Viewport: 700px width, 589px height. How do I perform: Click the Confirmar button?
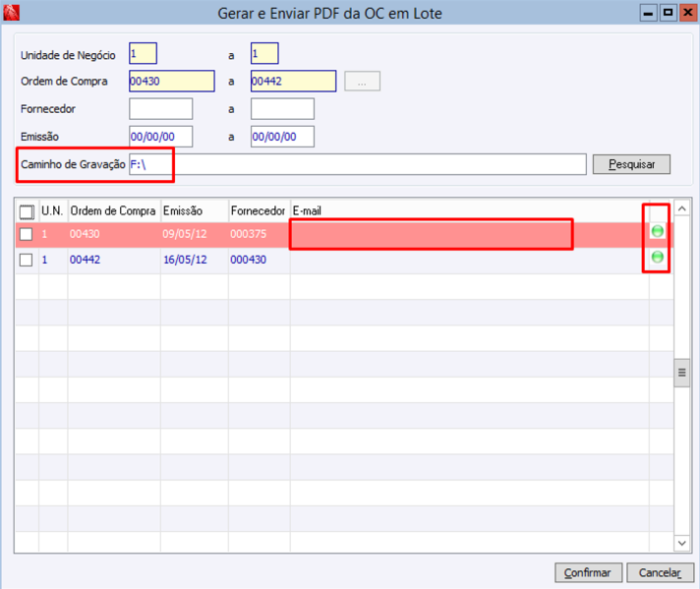point(588,572)
